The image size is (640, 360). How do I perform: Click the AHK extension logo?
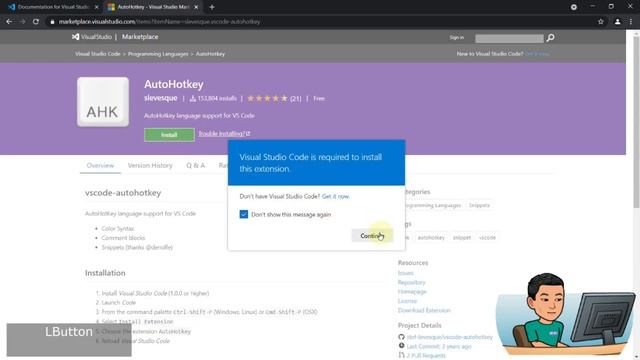coord(103,102)
